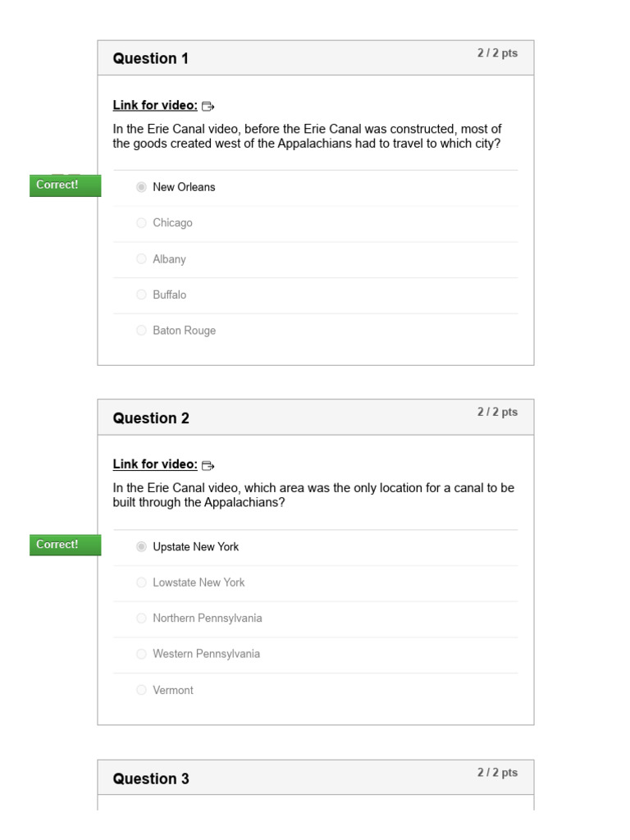
Task: Click the Question 2 points score
Action: (x=497, y=412)
